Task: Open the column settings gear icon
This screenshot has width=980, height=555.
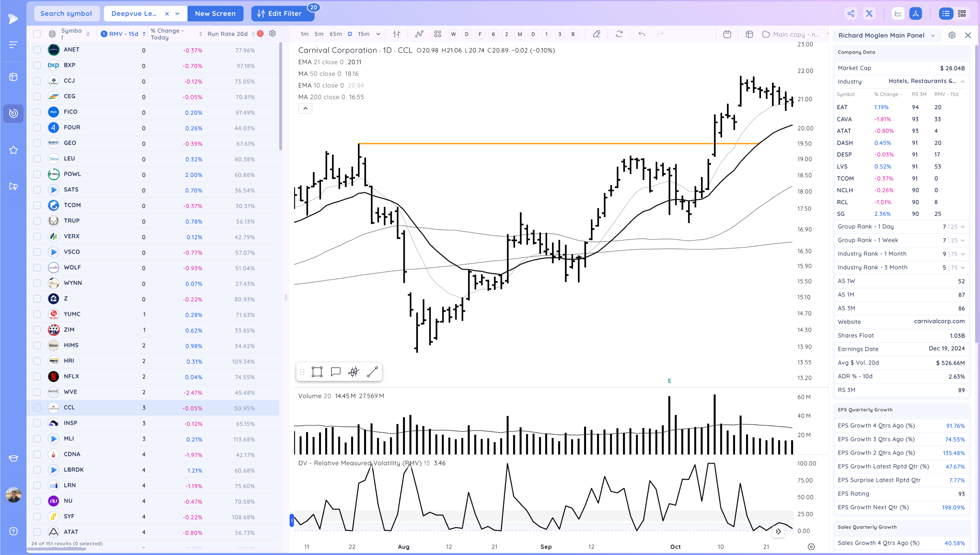Action: click(x=272, y=34)
